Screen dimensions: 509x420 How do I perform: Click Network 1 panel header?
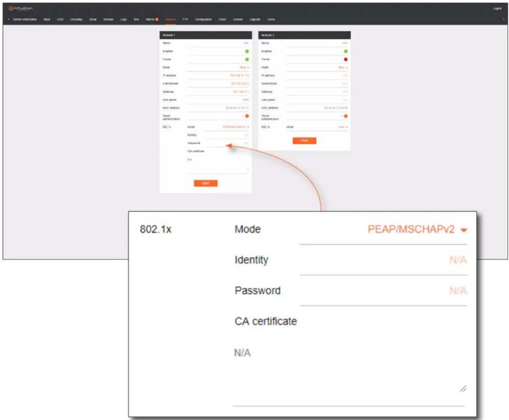point(206,35)
